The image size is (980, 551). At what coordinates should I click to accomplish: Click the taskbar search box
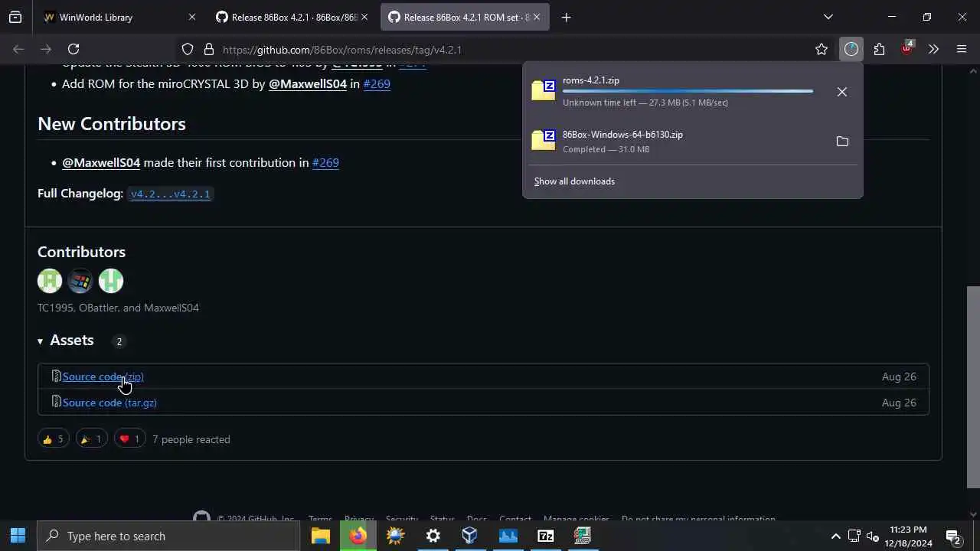pyautogui.click(x=168, y=536)
